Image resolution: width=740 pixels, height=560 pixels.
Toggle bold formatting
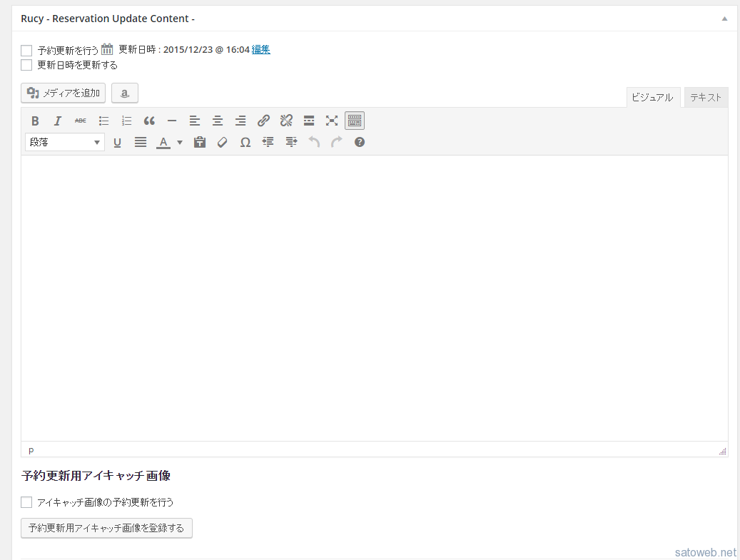pyautogui.click(x=35, y=121)
